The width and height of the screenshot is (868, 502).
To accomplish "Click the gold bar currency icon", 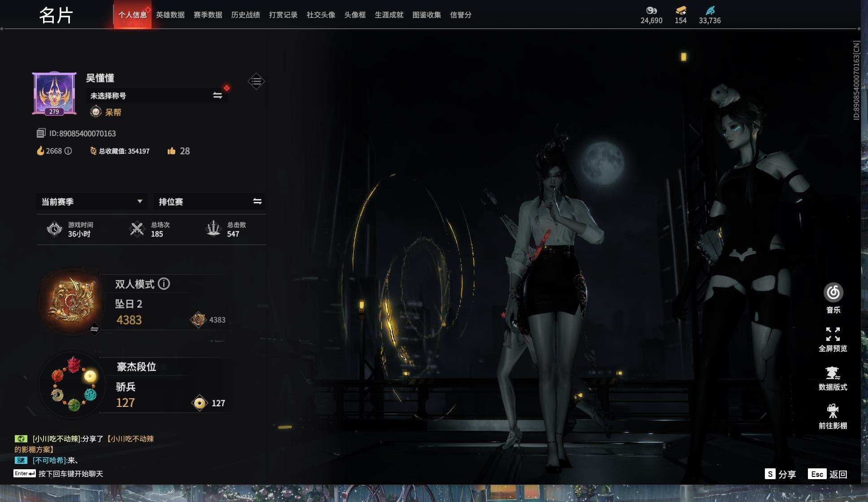I will click(681, 10).
